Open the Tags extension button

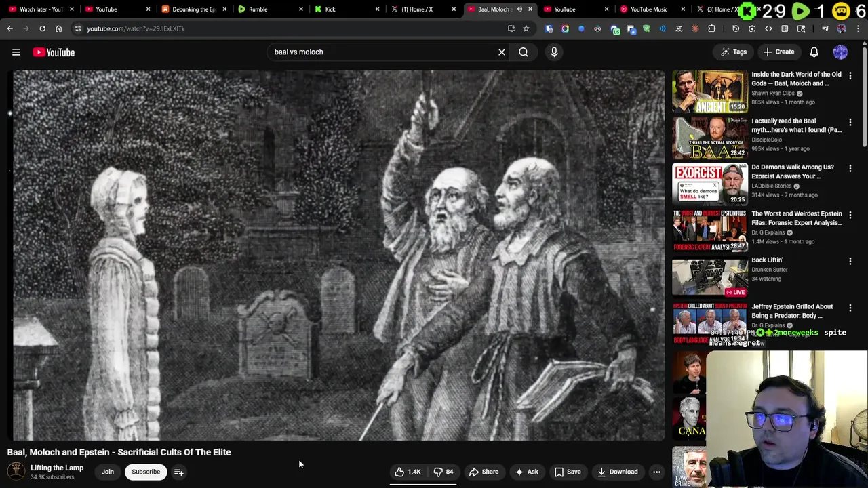point(734,52)
